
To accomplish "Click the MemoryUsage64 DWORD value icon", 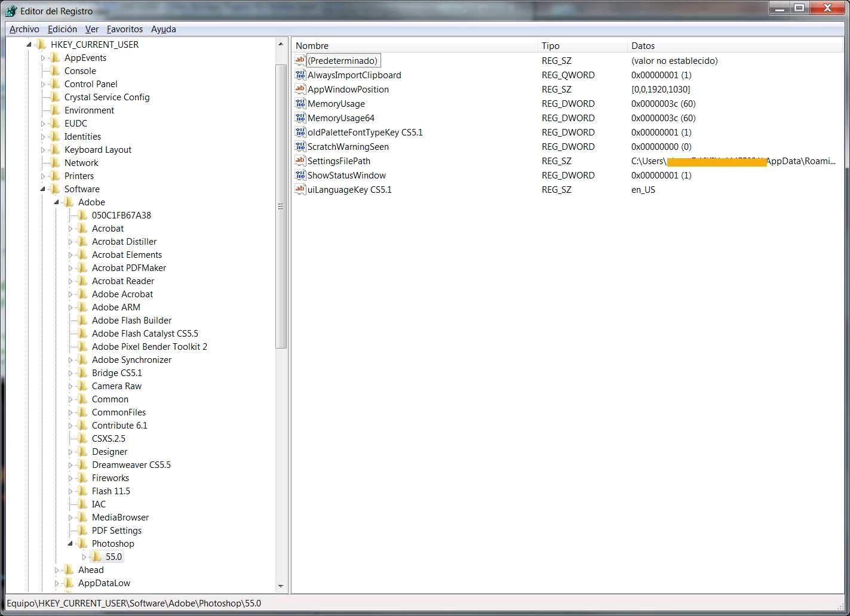I will pyautogui.click(x=300, y=118).
